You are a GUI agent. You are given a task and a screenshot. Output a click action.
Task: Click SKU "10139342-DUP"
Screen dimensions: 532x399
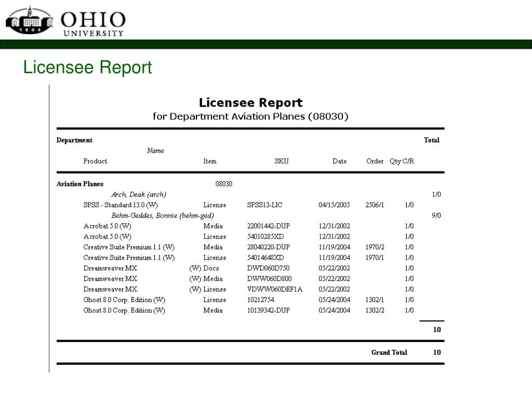(269, 310)
